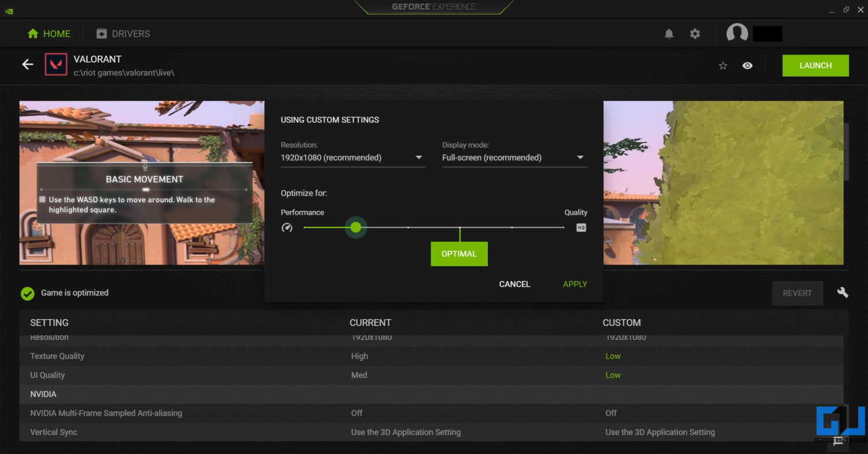Click Apply in custom settings dialog

click(575, 284)
